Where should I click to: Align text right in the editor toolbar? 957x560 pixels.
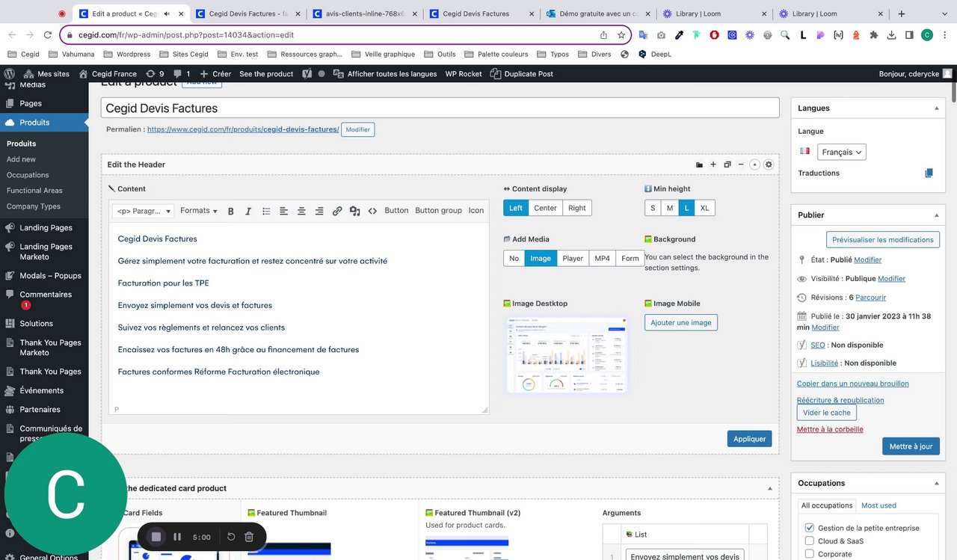[319, 211]
